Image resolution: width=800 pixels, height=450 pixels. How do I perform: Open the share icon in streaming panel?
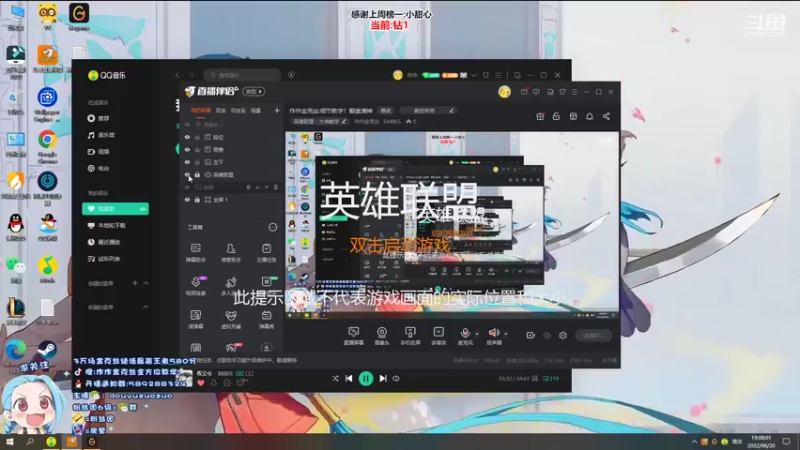[x=606, y=116]
